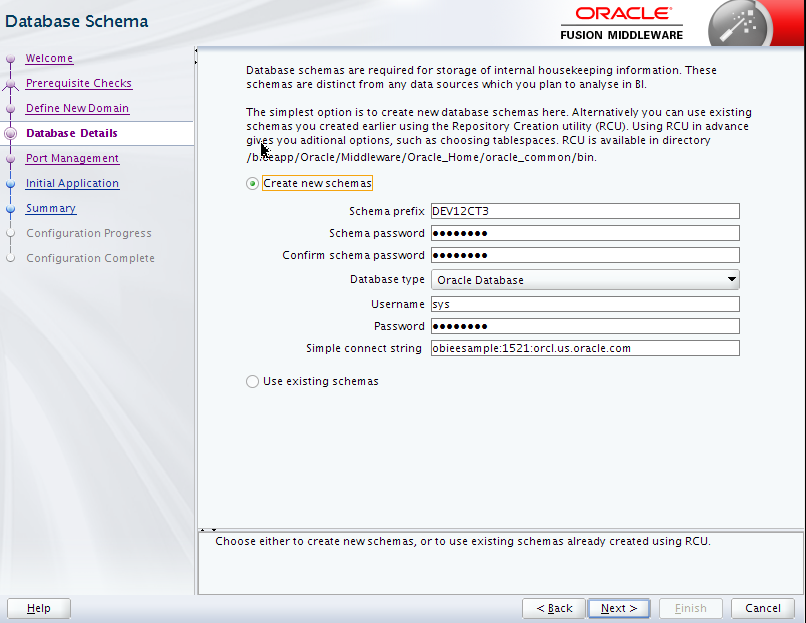The width and height of the screenshot is (806, 623).
Task: Open the Define New Domain step
Action: pos(77,108)
